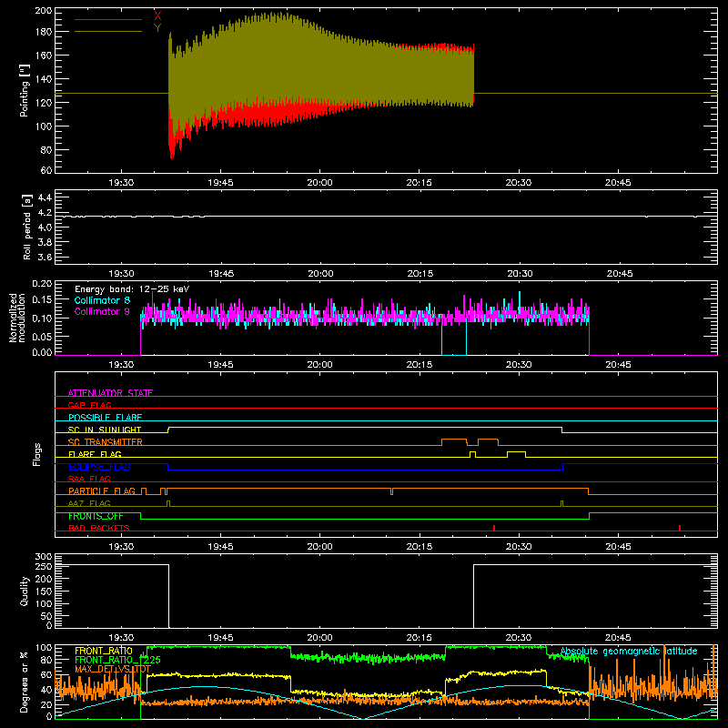Click '20:45' time label under quality plot
Viewport: 728px width, 728px height.
[x=618, y=638]
